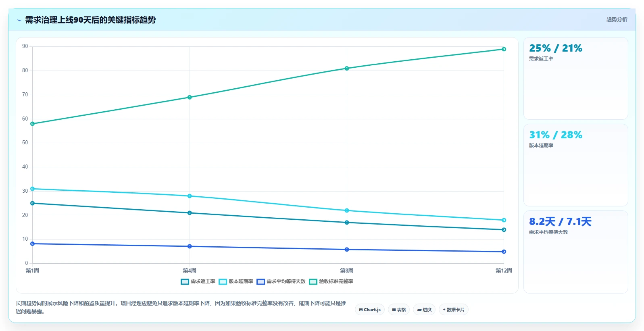The width and height of the screenshot is (644, 331).
Task: Click the 8.2天 / 7.1天 KPI value
Action: 560,222
